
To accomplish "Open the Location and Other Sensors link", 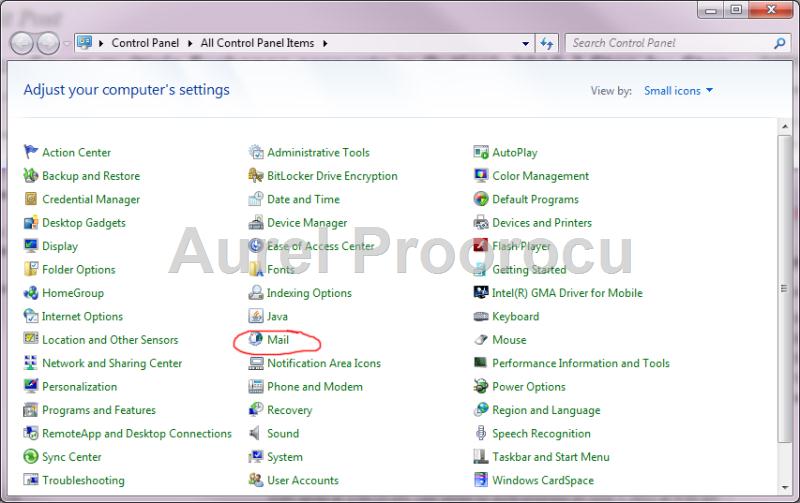I will [x=110, y=340].
